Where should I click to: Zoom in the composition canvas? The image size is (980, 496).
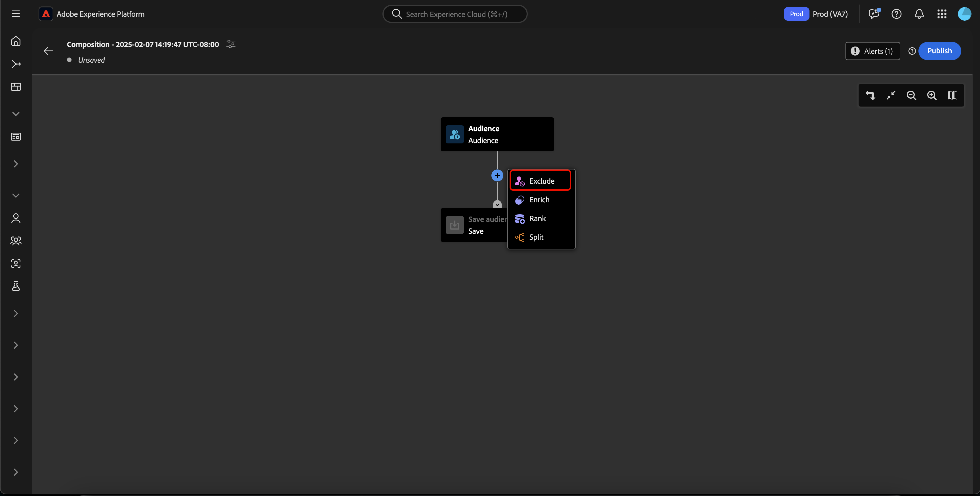tap(932, 96)
